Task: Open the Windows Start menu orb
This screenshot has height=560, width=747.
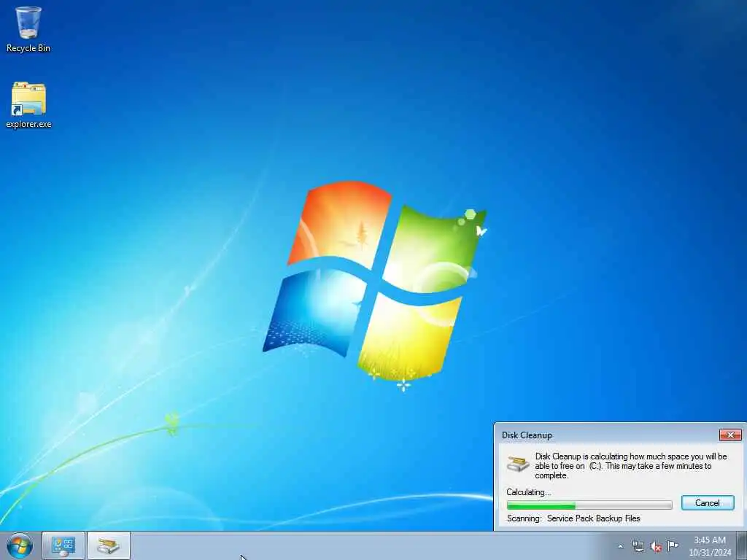Action: [20, 545]
